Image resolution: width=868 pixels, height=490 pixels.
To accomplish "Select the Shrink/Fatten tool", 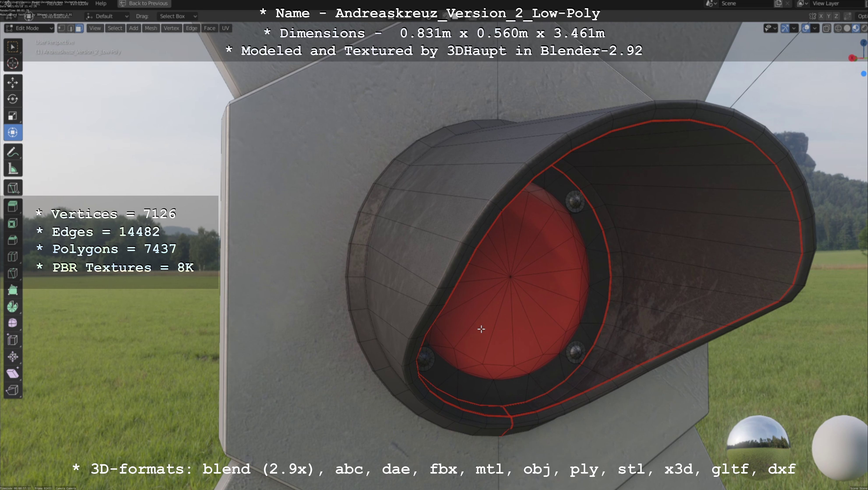I will tap(13, 357).
